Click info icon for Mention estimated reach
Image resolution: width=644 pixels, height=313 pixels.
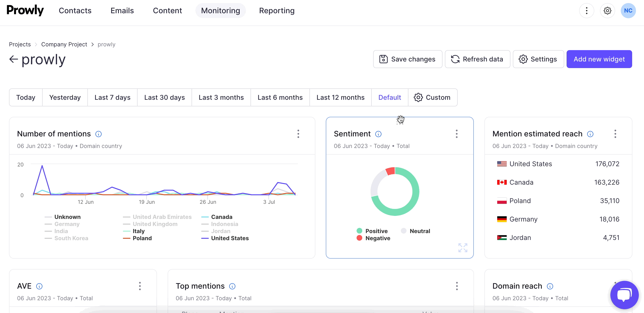[590, 134]
